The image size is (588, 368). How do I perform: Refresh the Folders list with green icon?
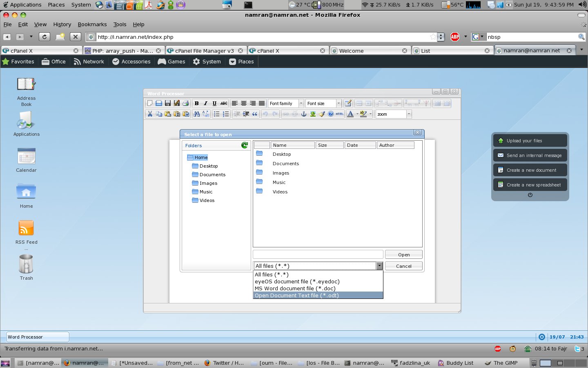(x=245, y=145)
